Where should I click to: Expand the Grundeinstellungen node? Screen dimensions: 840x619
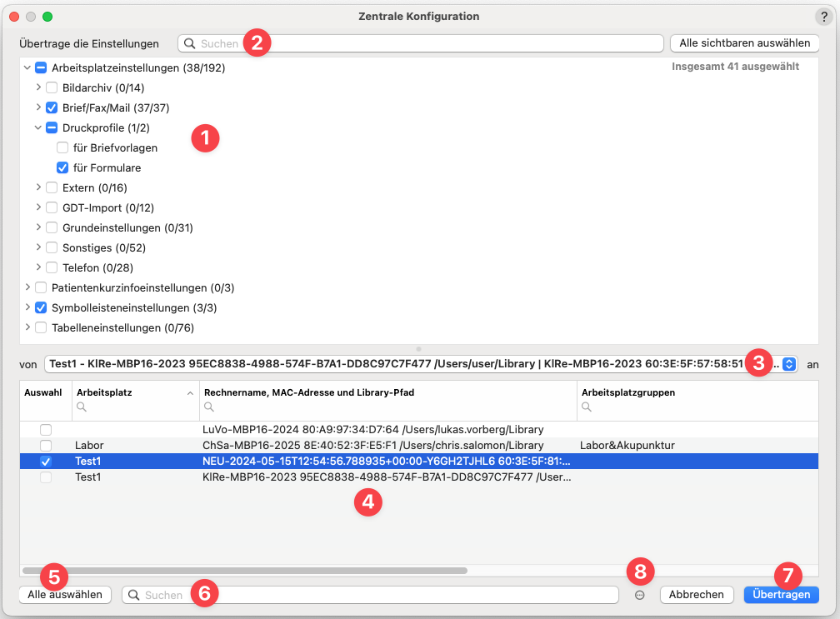[x=38, y=227]
